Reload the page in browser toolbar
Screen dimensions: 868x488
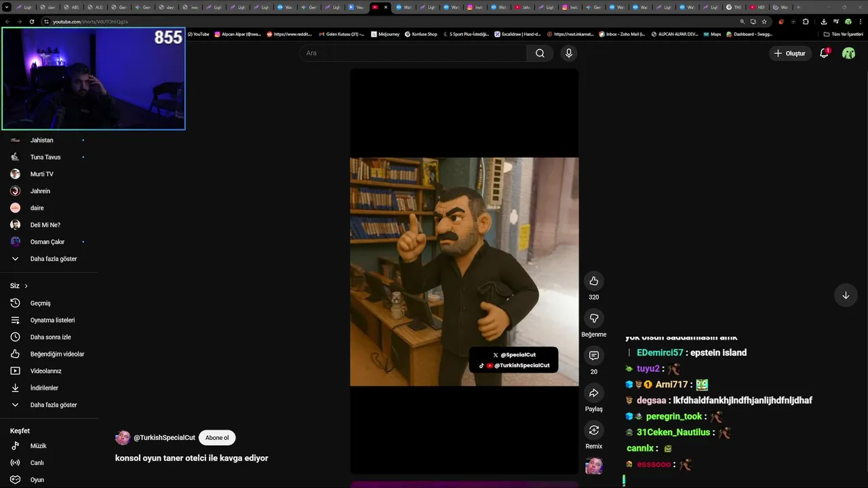(x=32, y=22)
